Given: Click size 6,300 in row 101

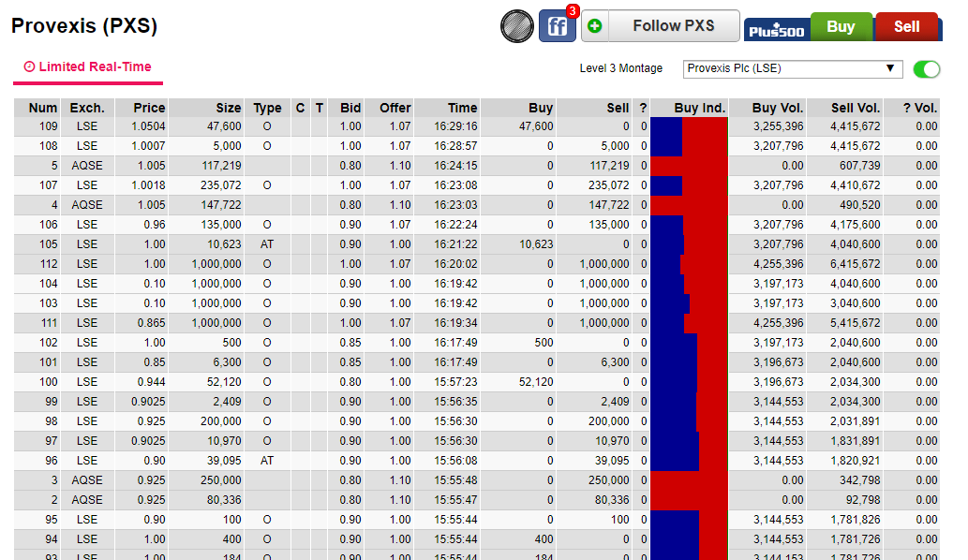Looking at the screenshot, I should pos(227,362).
